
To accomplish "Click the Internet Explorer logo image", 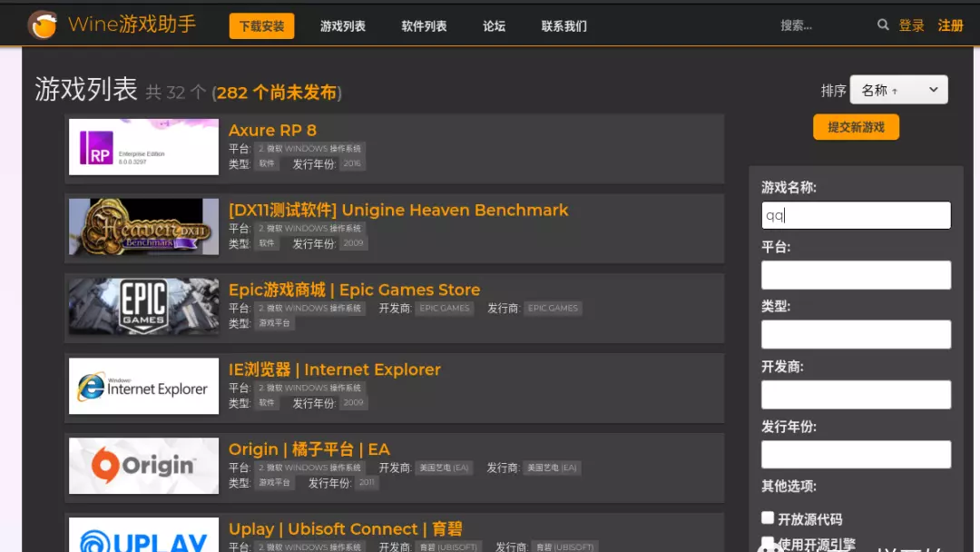I will [x=143, y=387].
